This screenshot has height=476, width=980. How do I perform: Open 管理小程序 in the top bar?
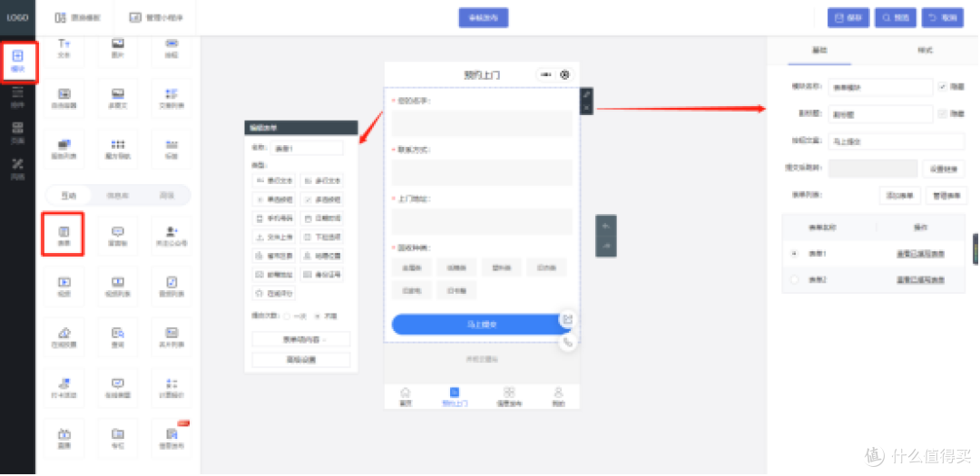click(x=156, y=18)
